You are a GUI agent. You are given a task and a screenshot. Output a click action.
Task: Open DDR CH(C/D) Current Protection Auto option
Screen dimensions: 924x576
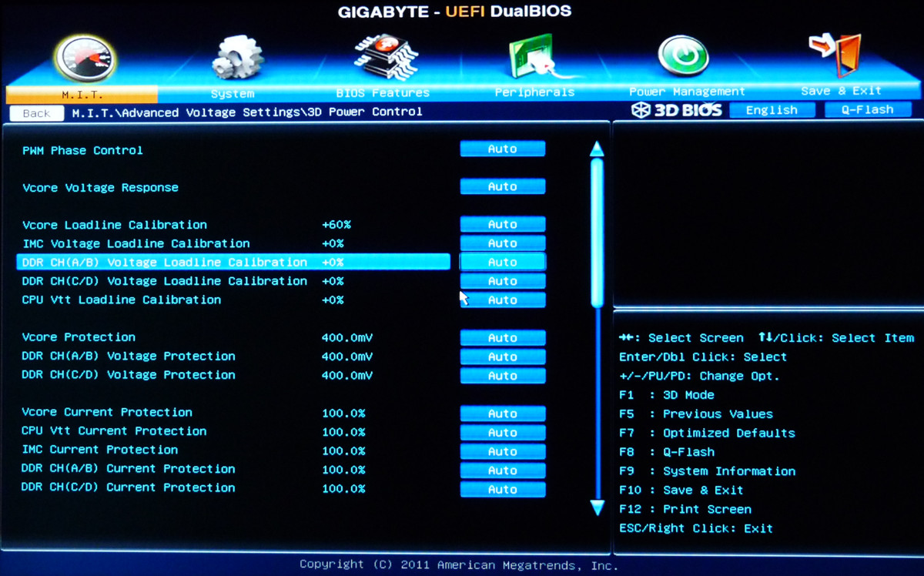[x=503, y=489]
